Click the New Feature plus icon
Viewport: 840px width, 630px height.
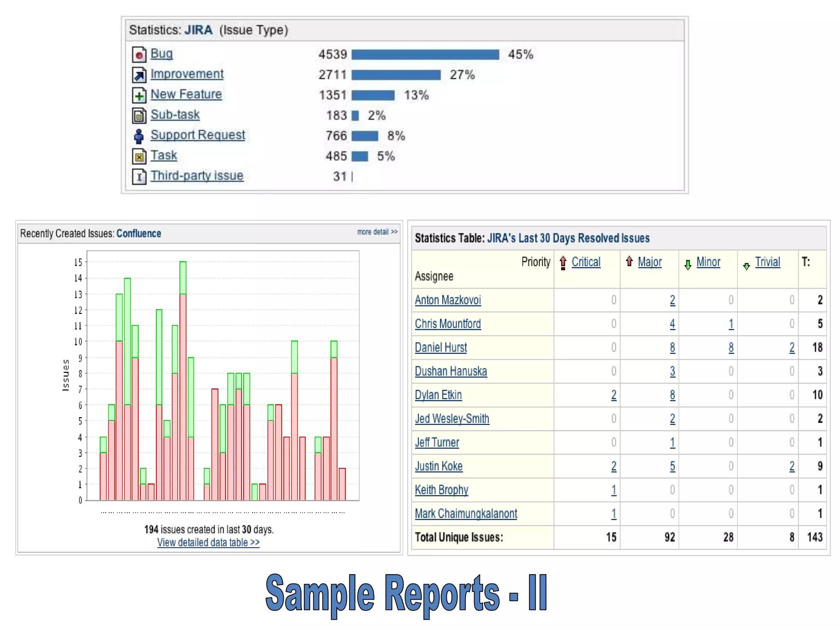point(139,96)
